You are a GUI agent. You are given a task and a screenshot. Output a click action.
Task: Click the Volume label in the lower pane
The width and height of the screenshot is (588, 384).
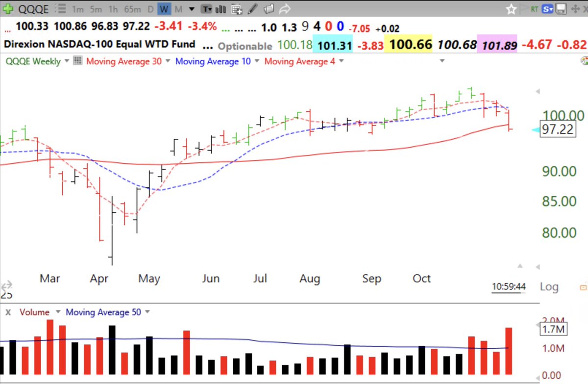(34, 312)
